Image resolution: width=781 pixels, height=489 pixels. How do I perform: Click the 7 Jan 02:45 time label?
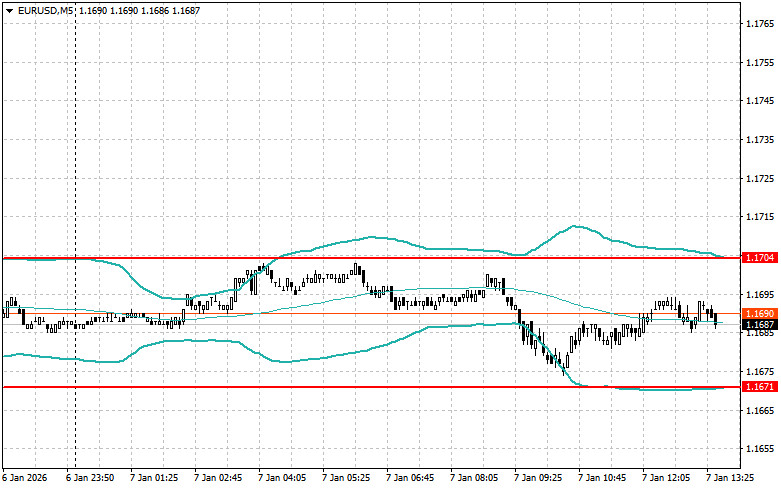[x=218, y=478]
